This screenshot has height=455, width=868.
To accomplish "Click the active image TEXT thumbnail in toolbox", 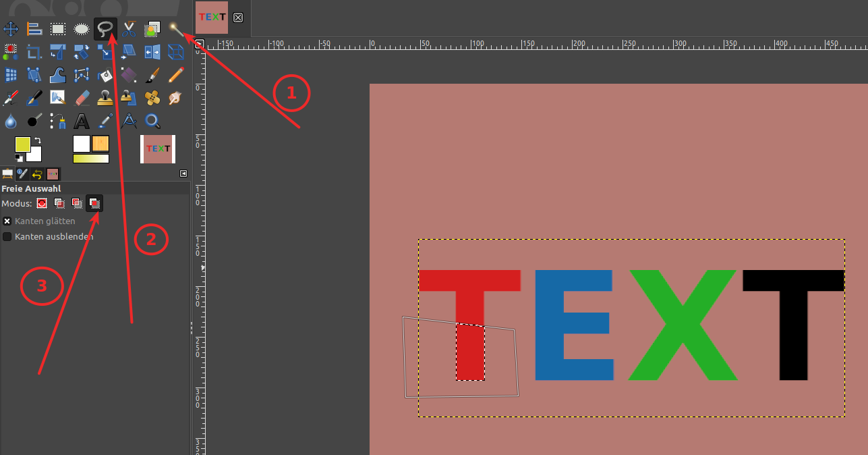I will (158, 149).
